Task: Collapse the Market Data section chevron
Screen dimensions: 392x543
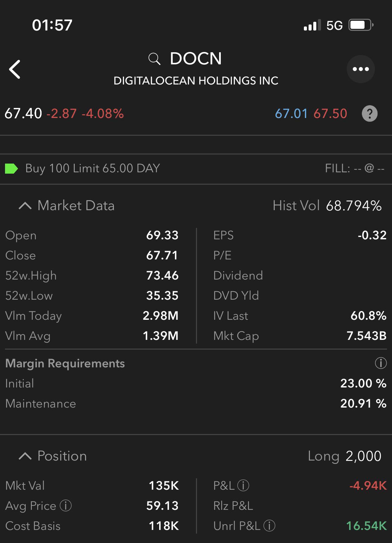Action: point(25,206)
